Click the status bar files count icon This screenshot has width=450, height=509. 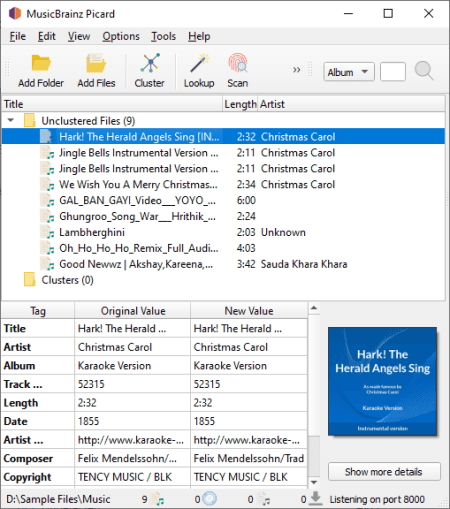click(x=157, y=499)
